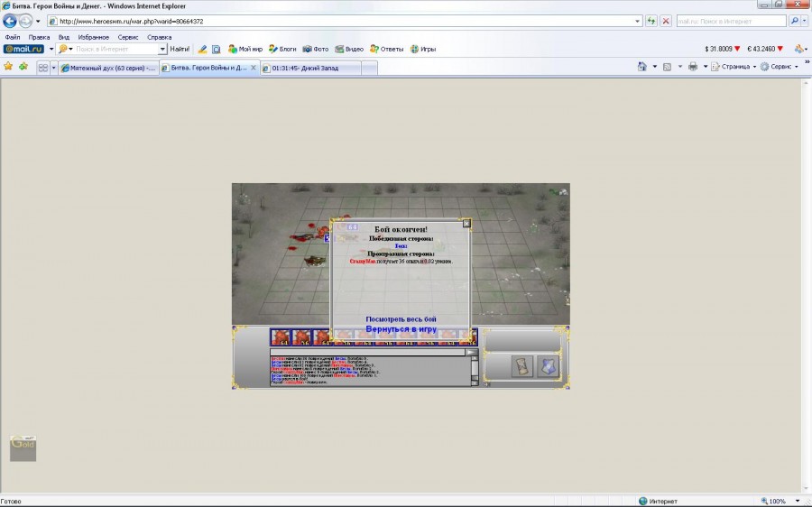
Task: Open the Правка menu
Action: [39, 37]
